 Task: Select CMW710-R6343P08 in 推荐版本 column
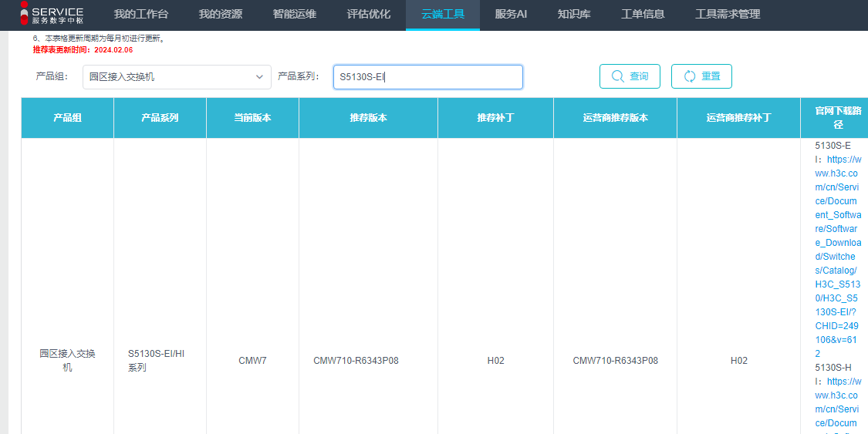(x=356, y=361)
